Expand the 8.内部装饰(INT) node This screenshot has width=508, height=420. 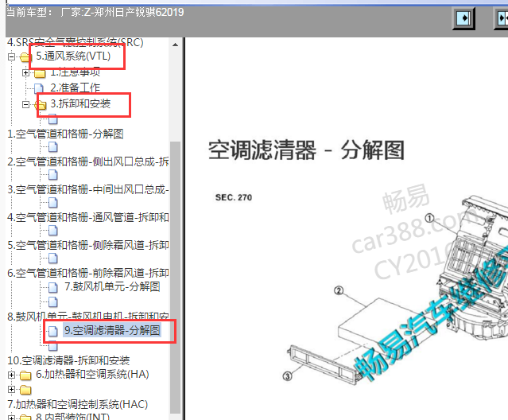(x=11, y=418)
